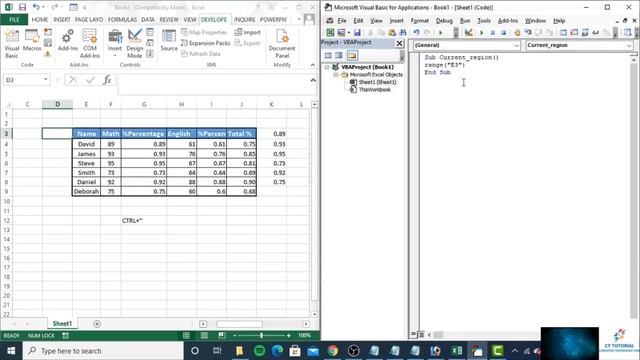Image resolution: width=640 pixels, height=360 pixels.
Task: Click Expansion Packs in XML group
Action: tap(205, 43)
